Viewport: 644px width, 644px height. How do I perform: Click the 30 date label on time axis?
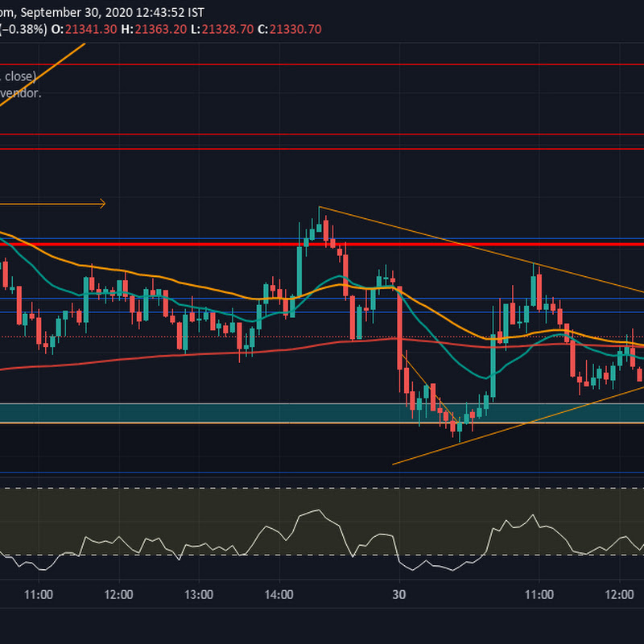pyautogui.click(x=398, y=594)
